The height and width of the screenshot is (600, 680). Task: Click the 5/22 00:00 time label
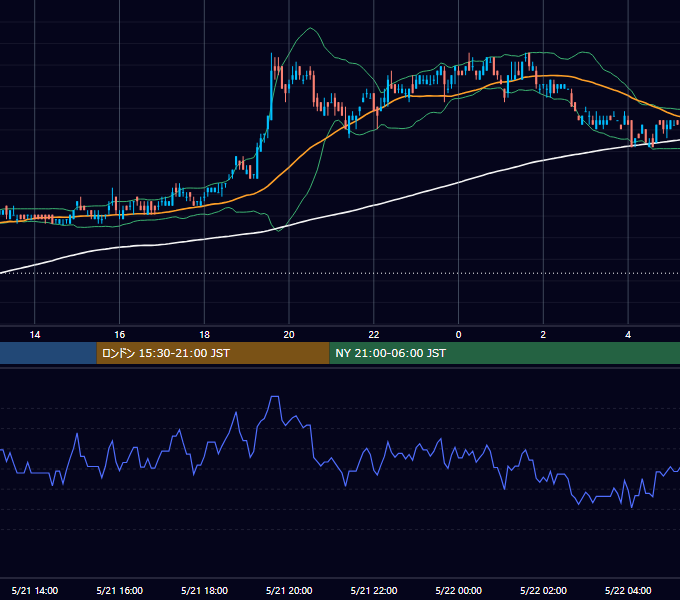[458, 590]
